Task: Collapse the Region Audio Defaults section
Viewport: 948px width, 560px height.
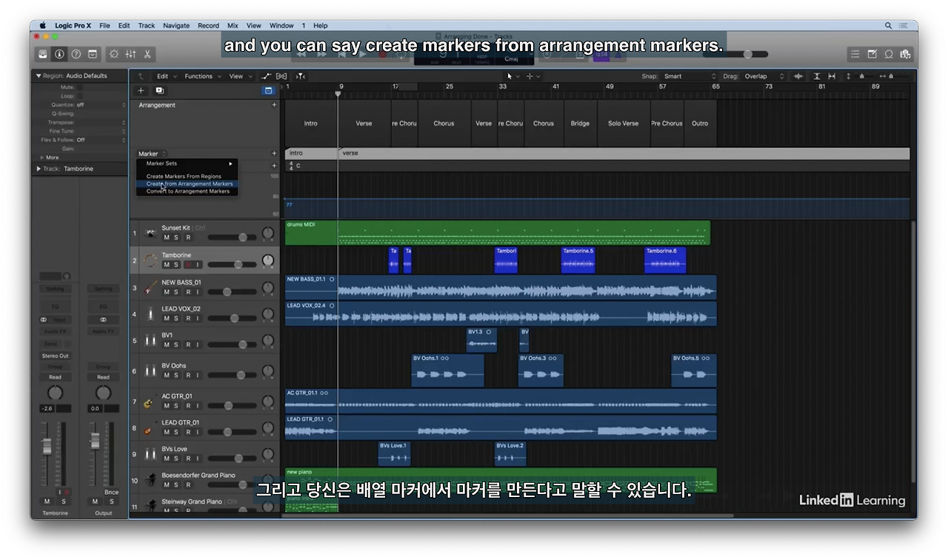Action: click(39, 76)
